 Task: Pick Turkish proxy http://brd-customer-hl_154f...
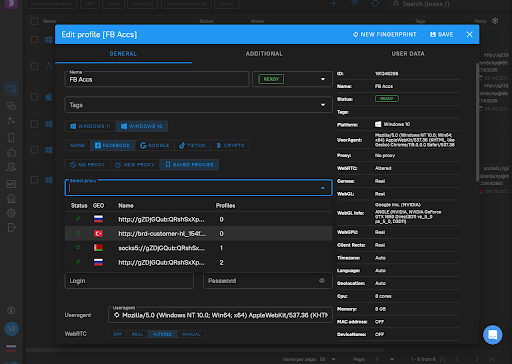point(198,234)
